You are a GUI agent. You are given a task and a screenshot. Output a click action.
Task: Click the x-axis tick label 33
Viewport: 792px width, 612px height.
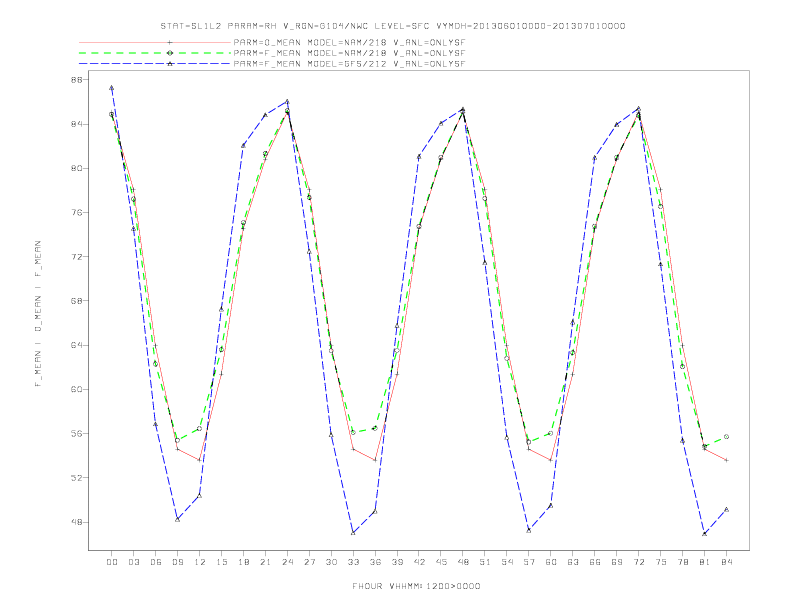click(x=353, y=562)
